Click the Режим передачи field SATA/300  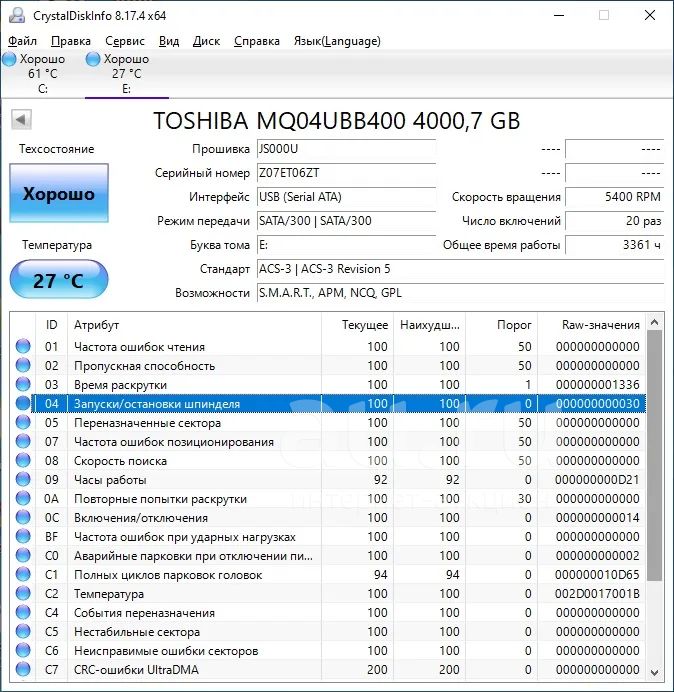[x=346, y=220]
